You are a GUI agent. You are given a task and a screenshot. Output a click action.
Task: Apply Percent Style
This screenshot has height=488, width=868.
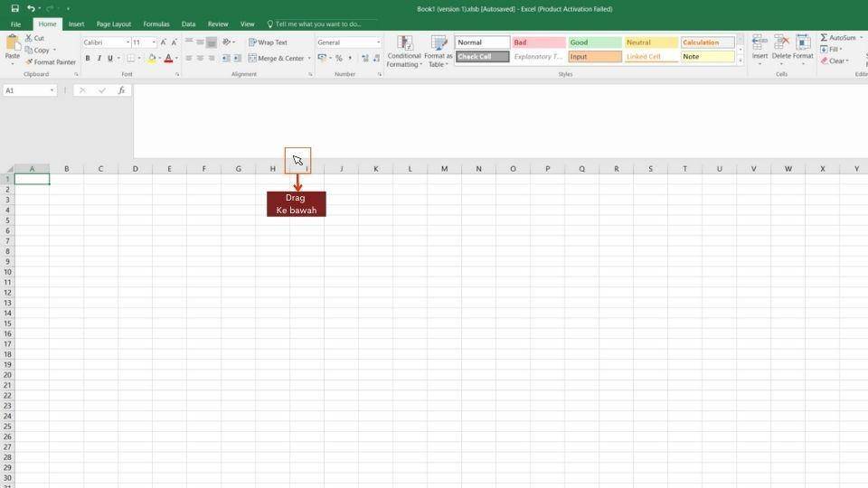click(339, 58)
